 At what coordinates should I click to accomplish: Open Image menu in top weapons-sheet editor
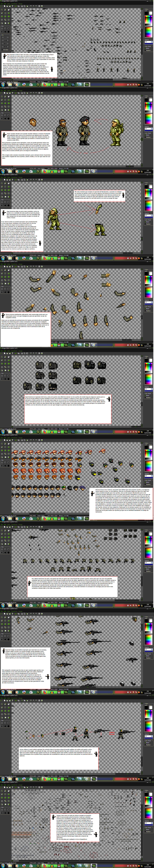coord(21,4)
